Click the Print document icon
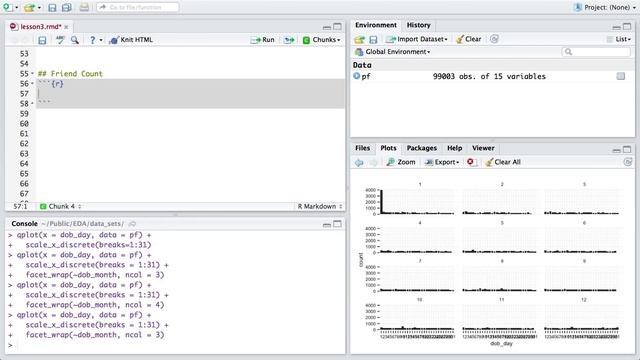Screen dimensions: 640x360 [84, 7]
